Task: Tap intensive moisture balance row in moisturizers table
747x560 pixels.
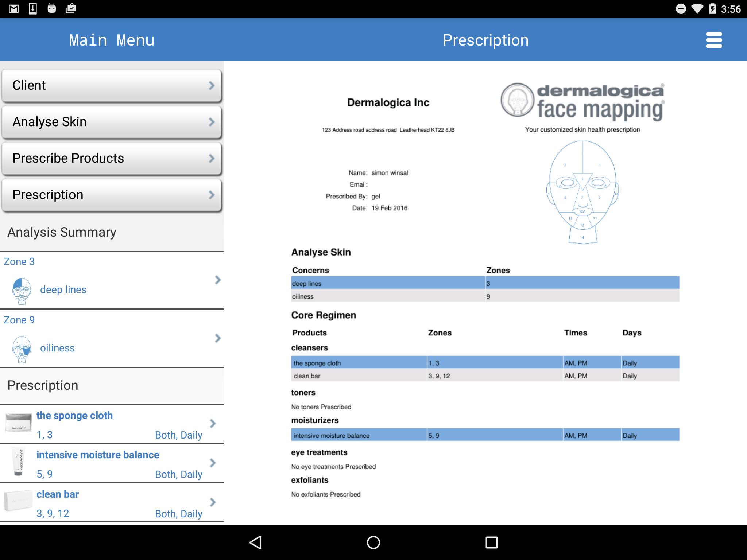Action: point(485,435)
